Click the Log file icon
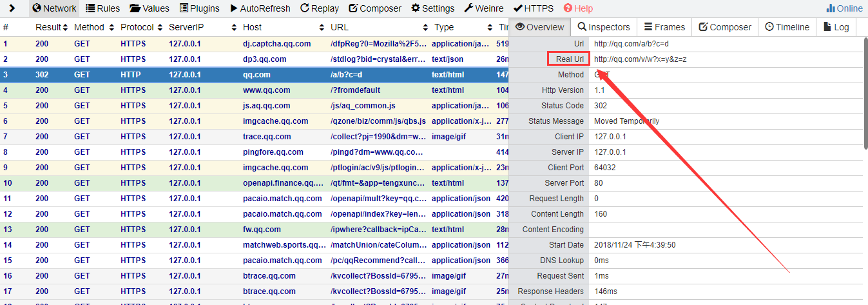 click(827, 27)
